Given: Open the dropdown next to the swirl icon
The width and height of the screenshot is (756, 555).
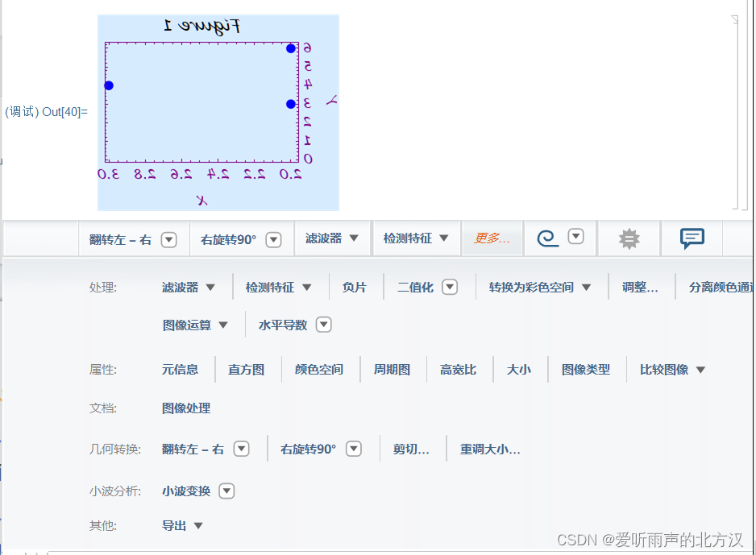Looking at the screenshot, I should [x=576, y=237].
